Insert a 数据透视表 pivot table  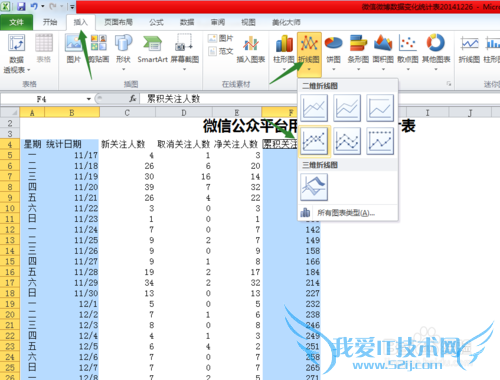[x=16, y=53]
